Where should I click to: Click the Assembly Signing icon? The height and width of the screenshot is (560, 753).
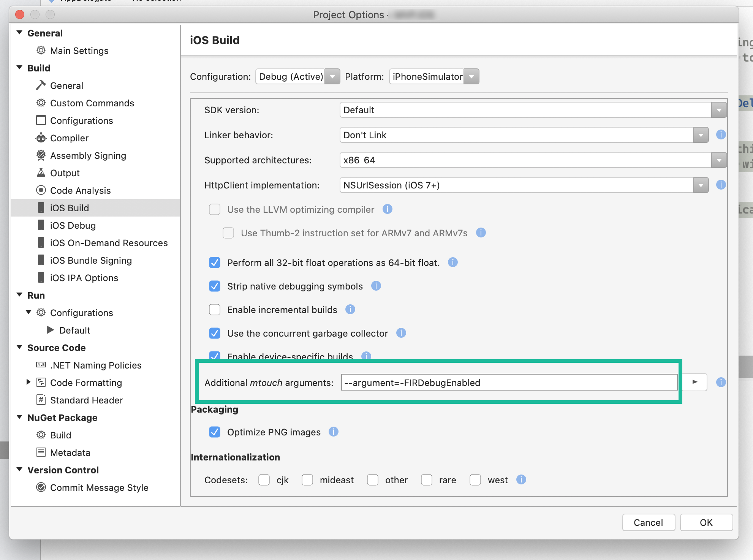[39, 155]
